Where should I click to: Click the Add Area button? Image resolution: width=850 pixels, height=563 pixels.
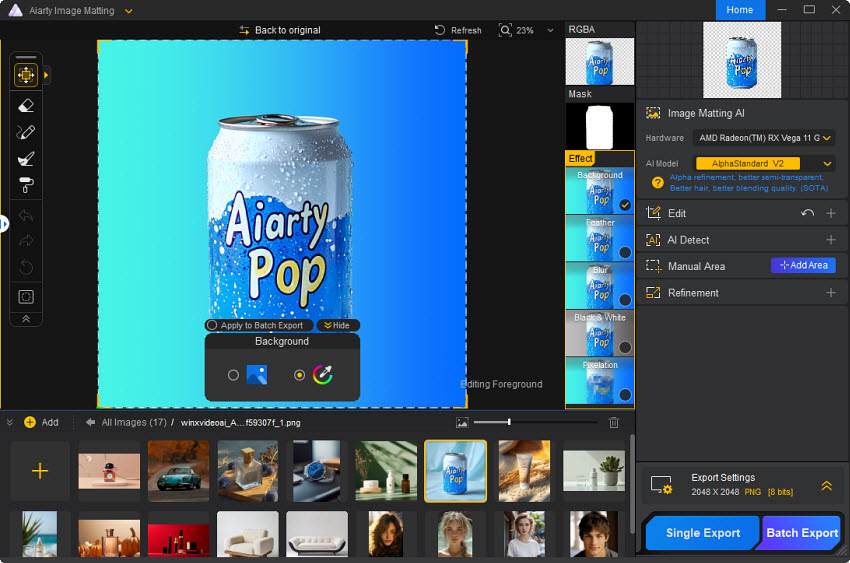pyautogui.click(x=803, y=266)
